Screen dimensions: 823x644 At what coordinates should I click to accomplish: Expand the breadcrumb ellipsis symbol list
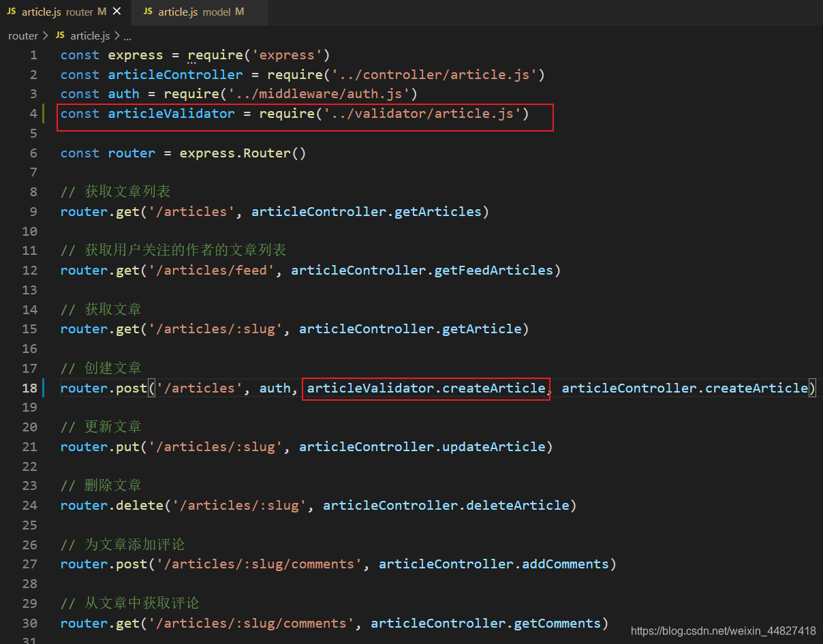point(127,36)
